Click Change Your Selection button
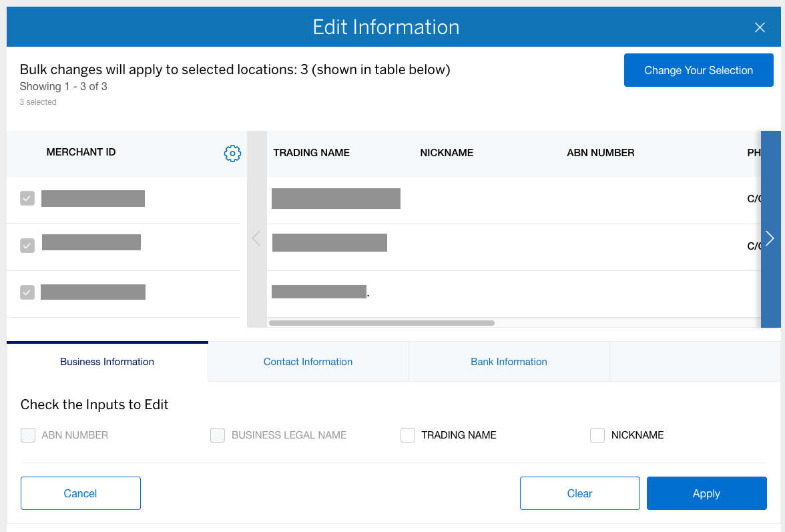785x532 pixels. (x=698, y=70)
